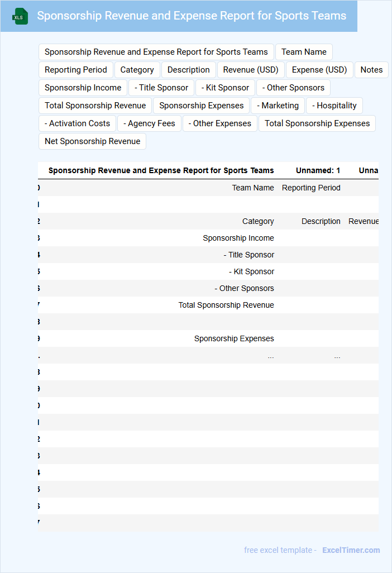Image resolution: width=392 pixels, height=573 pixels.
Task: Select the Sponsorship Expenses table cell
Action: click(x=234, y=339)
